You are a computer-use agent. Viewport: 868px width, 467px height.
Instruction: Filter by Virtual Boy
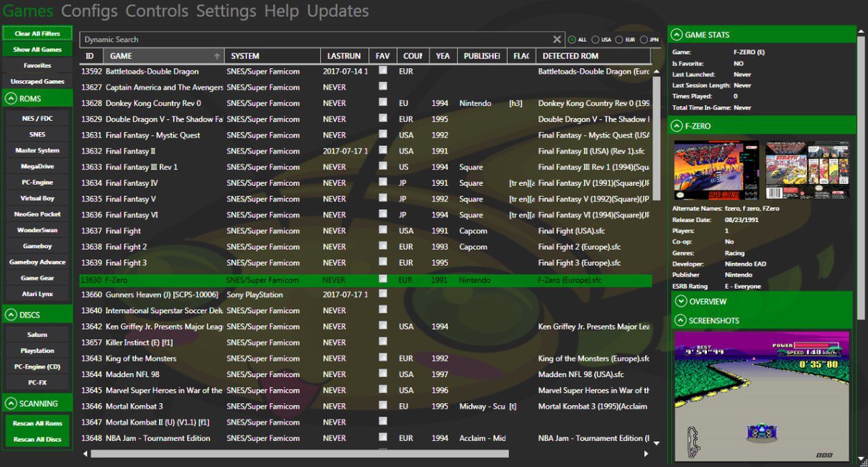tap(37, 198)
